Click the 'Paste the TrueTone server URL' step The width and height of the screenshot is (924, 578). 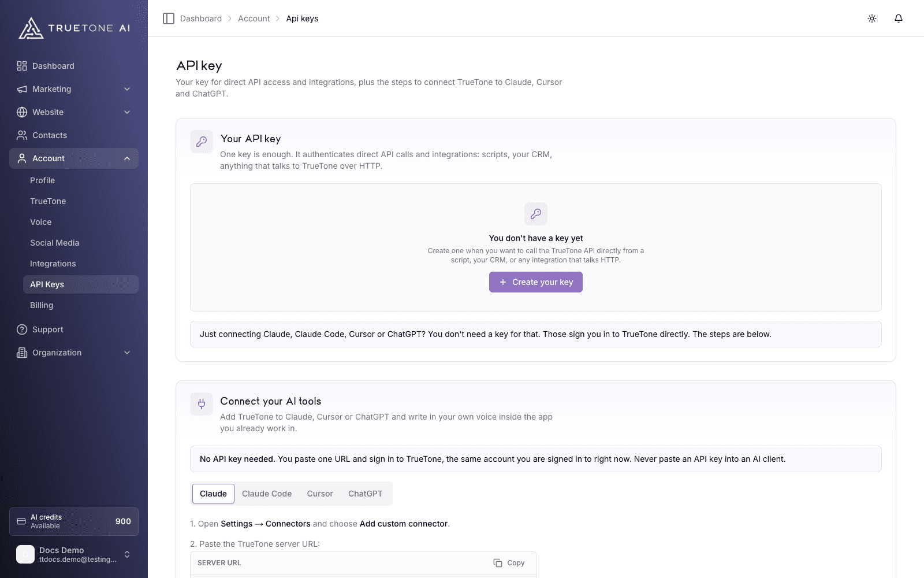pyautogui.click(x=255, y=544)
